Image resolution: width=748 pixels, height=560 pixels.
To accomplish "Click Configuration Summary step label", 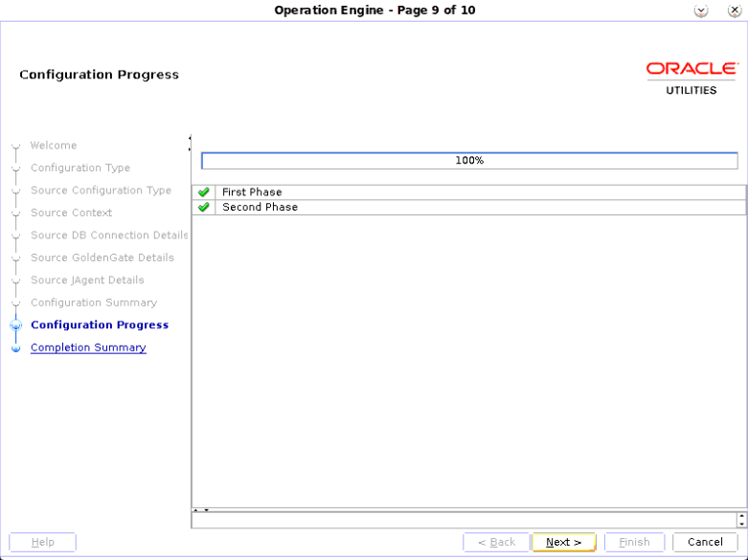I will (x=94, y=302).
